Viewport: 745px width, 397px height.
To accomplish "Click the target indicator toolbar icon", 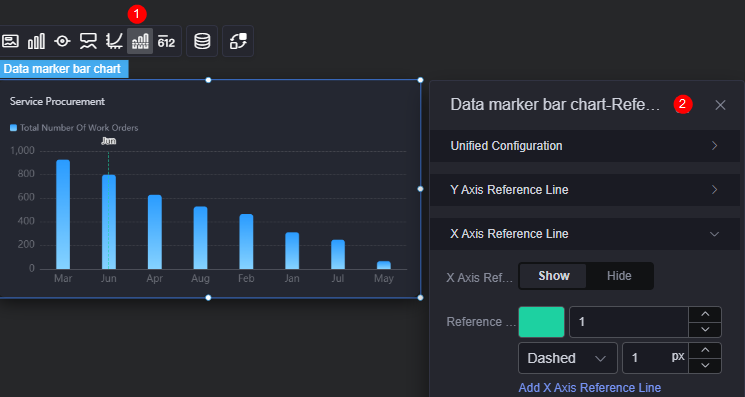I will 62,41.
